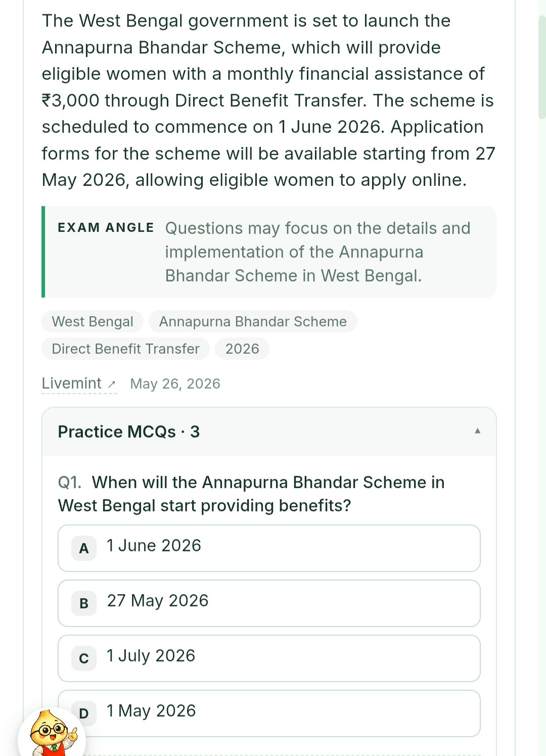Click the vertical scrollbar thumb
The height and width of the screenshot is (756, 546).
[x=542, y=67]
